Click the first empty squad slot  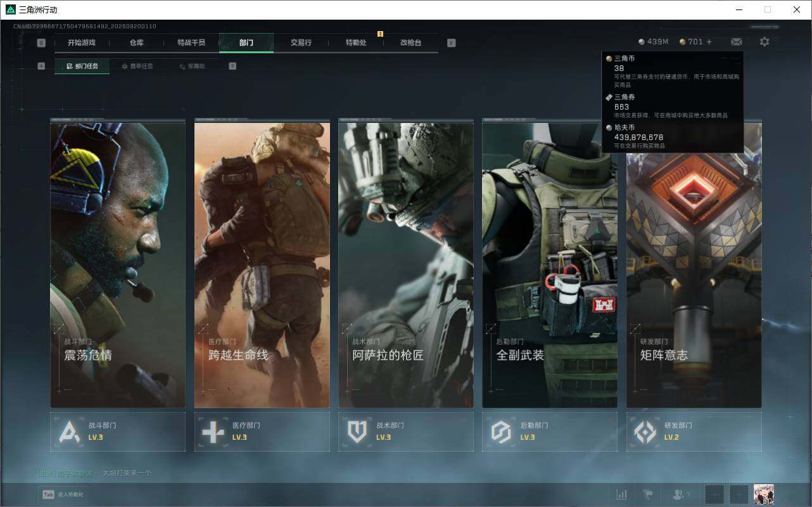point(714,494)
